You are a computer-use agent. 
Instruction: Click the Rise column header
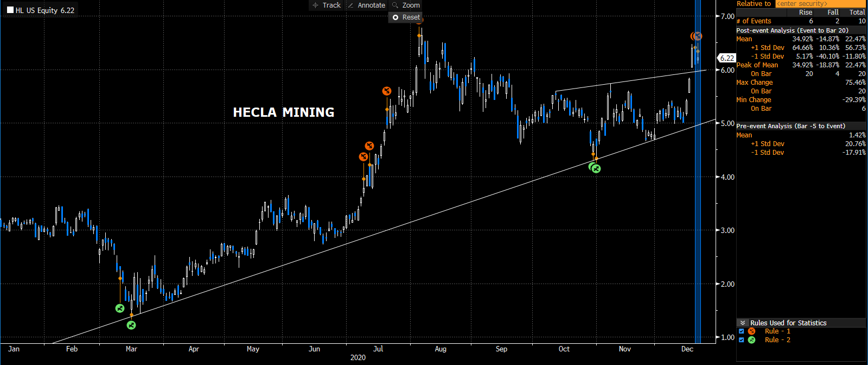click(806, 12)
